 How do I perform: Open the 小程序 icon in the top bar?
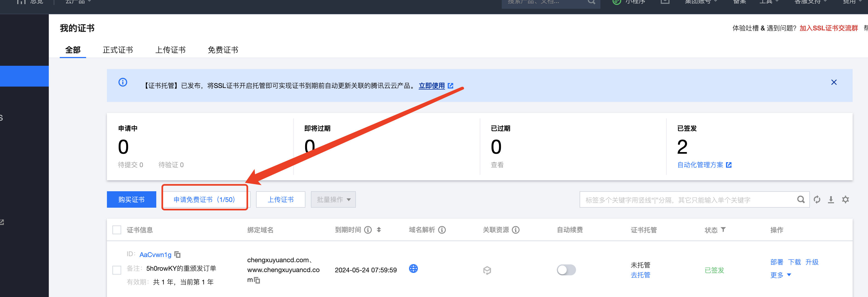pos(616,2)
